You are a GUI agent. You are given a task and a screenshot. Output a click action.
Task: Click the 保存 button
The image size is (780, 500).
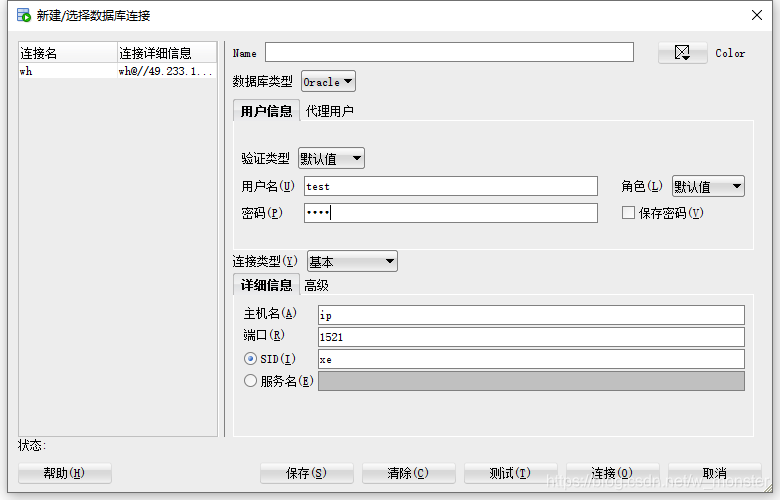coord(306,473)
